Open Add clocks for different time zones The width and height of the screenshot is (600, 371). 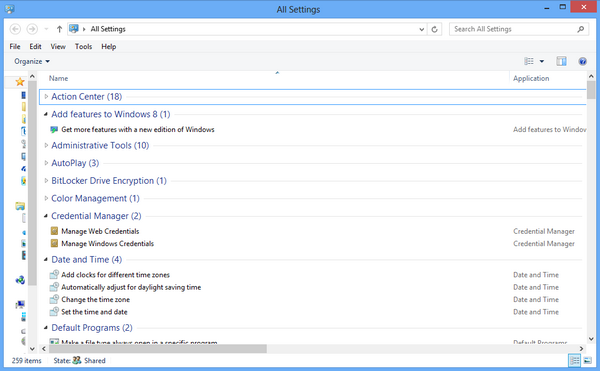point(116,275)
